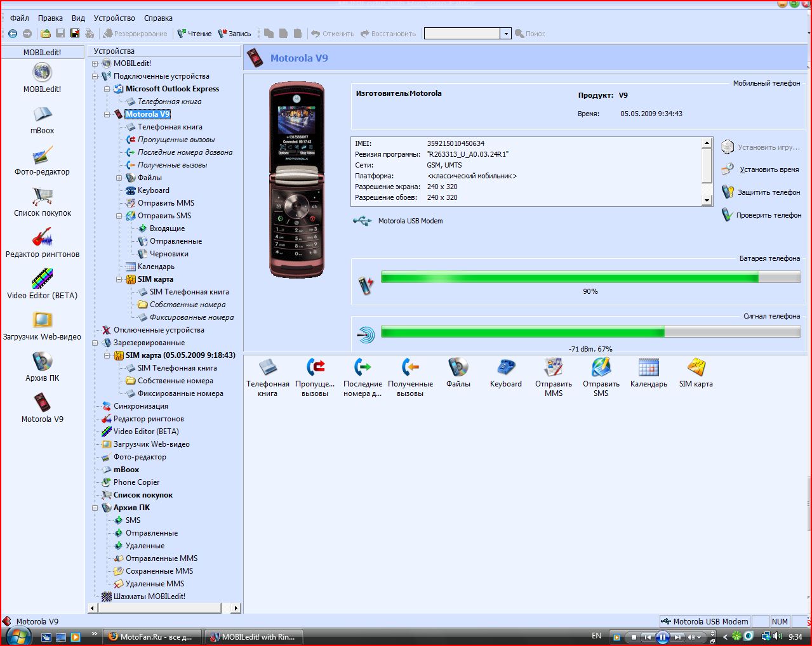
Task: Collapse the Зарезервированные tree node
Action: pos(95,343)
